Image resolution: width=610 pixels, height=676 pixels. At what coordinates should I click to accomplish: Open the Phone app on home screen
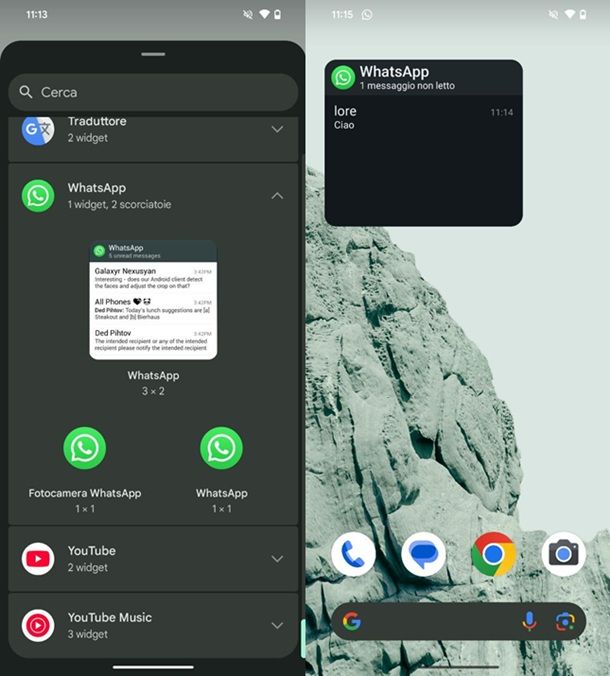[353, 554]
